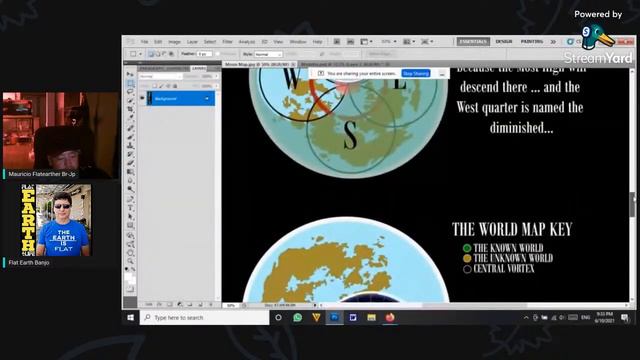The image size is (640, 360).
Task: Click Mauricio Flatearther webcam thumbnail
Action: pyautogui.click(x=61, y=135)
